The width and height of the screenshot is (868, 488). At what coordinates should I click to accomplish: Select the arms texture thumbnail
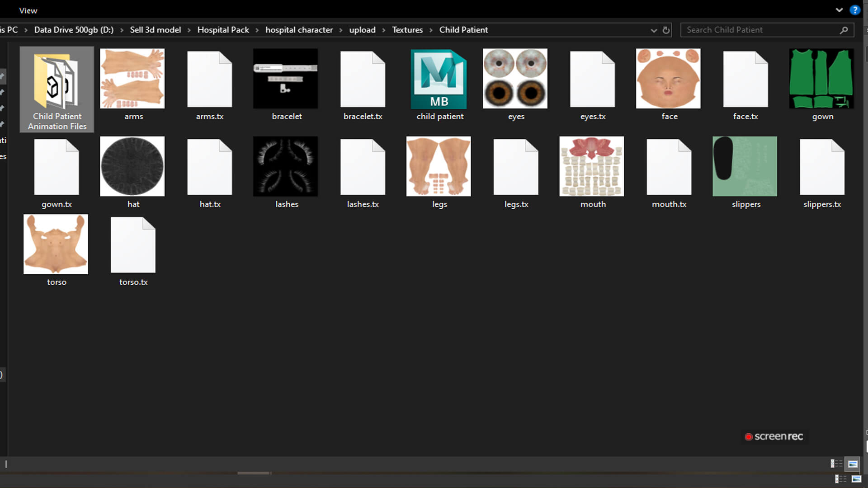pyautogui.click(x=132, y=79)
